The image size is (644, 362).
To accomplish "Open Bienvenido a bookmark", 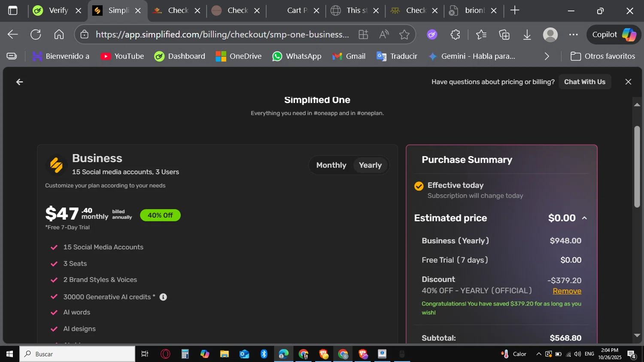I will [61, 56].
